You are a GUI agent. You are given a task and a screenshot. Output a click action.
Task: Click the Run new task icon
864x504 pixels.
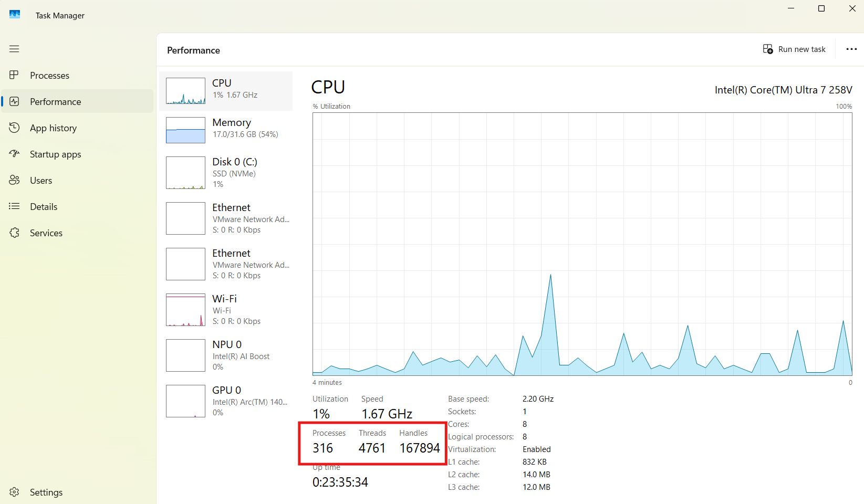pyautogui.click(x=768, y=49)
